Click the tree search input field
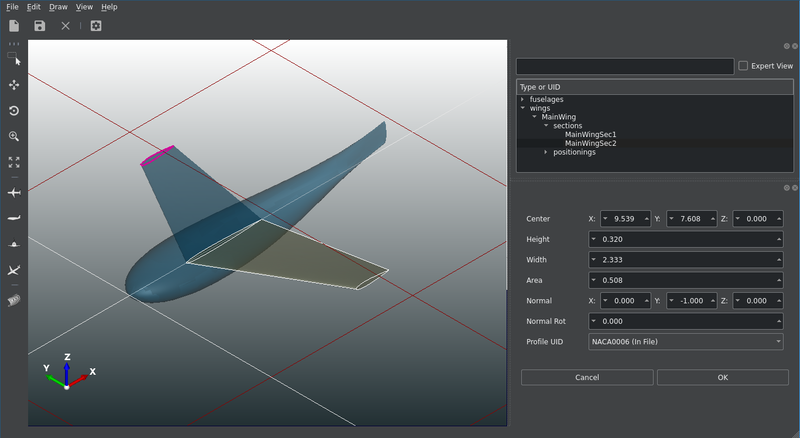800x438 pixels. (625, 67)
